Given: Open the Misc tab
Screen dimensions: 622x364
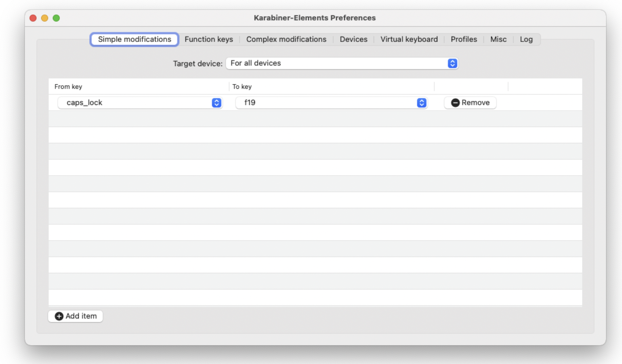Looking at the screenshot, I should (x=498, y=39).
